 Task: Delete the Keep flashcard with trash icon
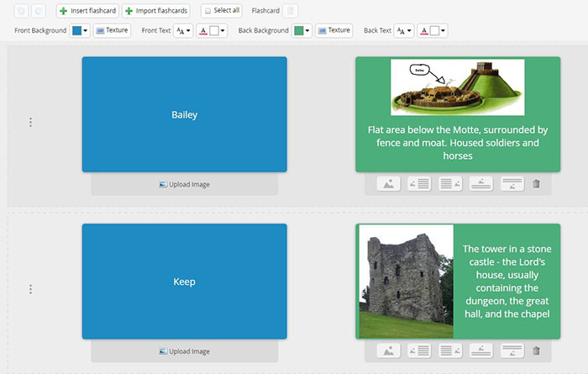click(x=536, y=350)
